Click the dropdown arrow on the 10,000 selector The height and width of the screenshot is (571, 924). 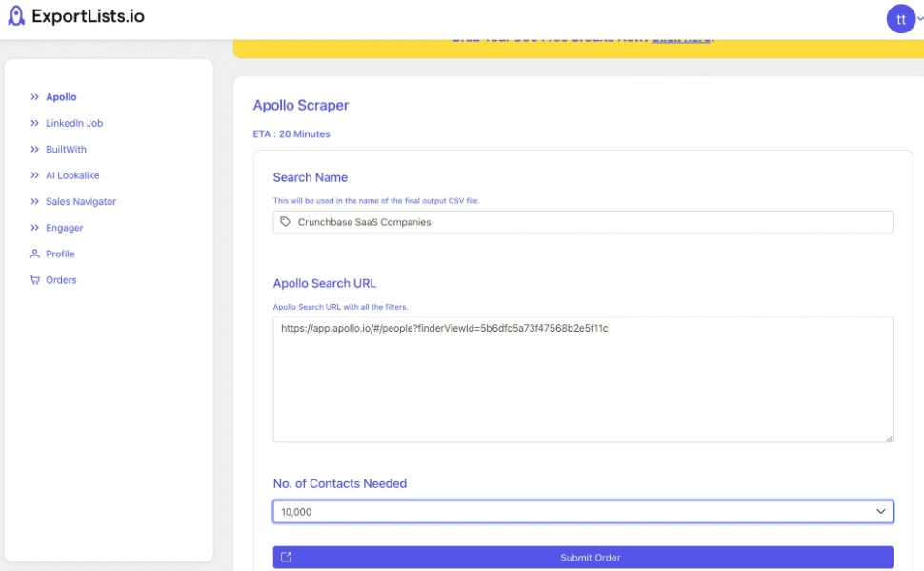pyautogui.click(x=880, y=512)
